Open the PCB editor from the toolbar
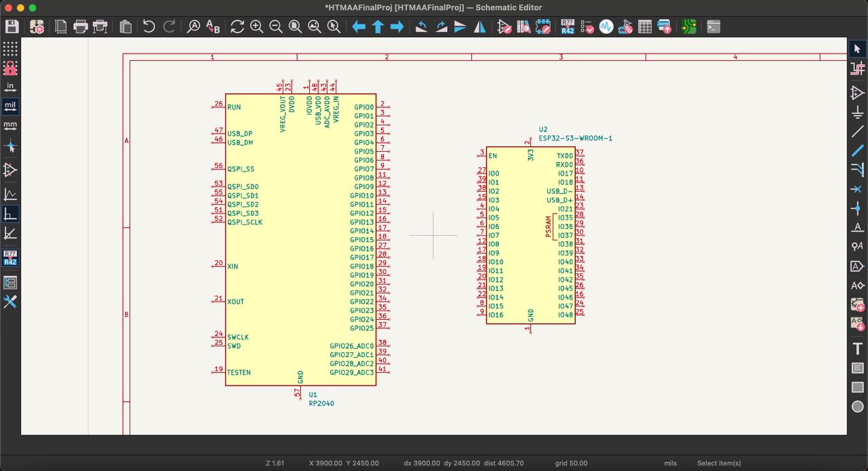Screen dimensions: 868x471 click(689, 27)
